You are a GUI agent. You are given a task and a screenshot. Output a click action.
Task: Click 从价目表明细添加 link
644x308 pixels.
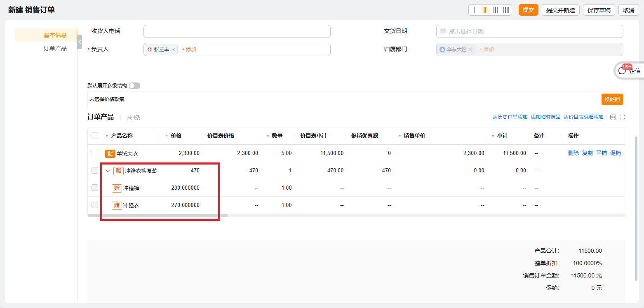583,117
